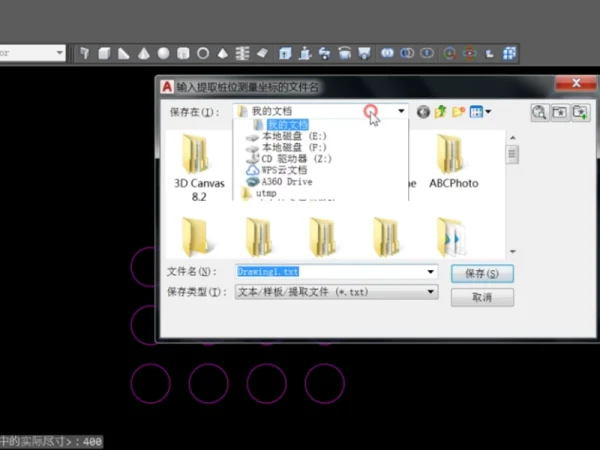
Task: Select the Wedge solid tool
Action: (x=124, y=53)
